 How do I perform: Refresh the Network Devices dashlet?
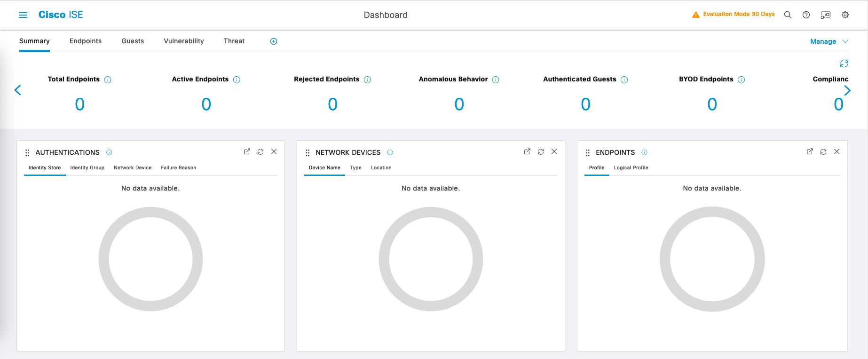[541, 152]
